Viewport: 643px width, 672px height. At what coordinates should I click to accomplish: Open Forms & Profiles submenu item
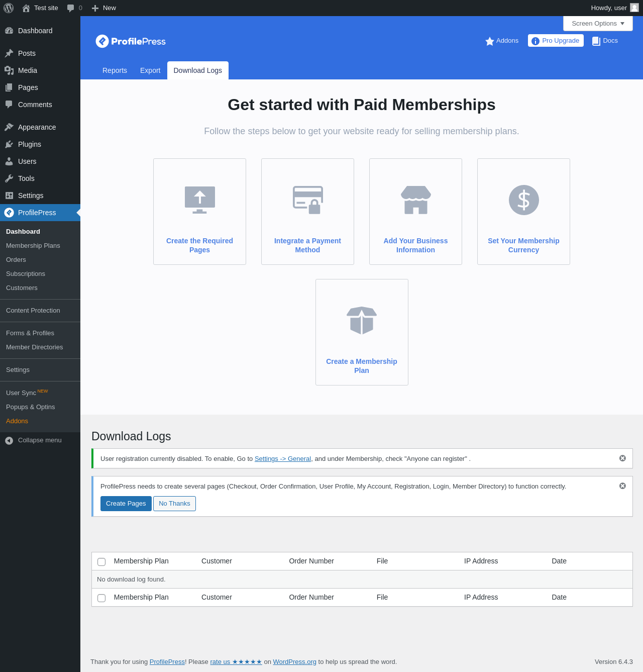point(30,333)
